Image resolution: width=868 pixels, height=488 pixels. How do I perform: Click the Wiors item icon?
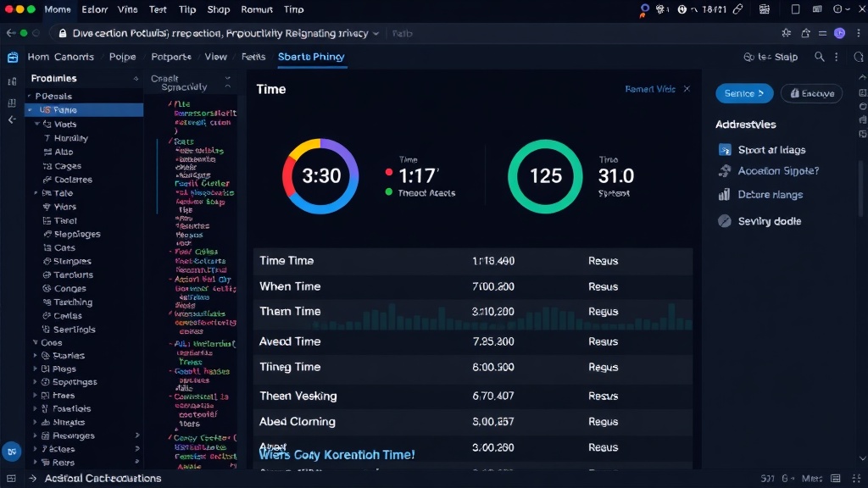point(47,207)
